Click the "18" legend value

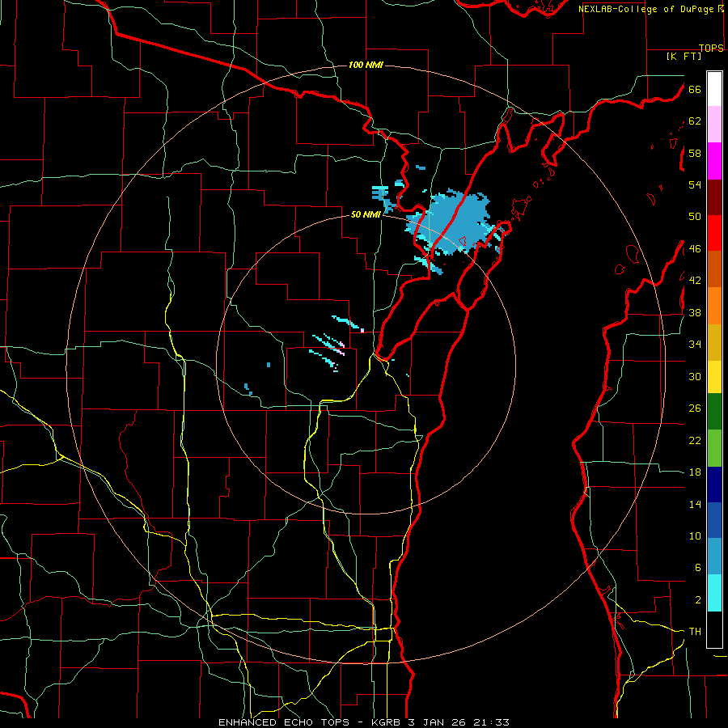694,472
